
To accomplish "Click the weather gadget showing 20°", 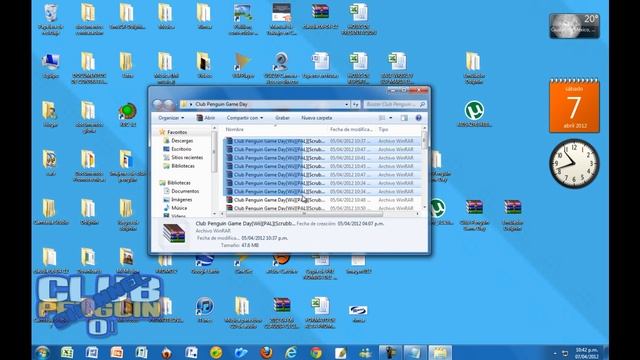I will [574, 26].
